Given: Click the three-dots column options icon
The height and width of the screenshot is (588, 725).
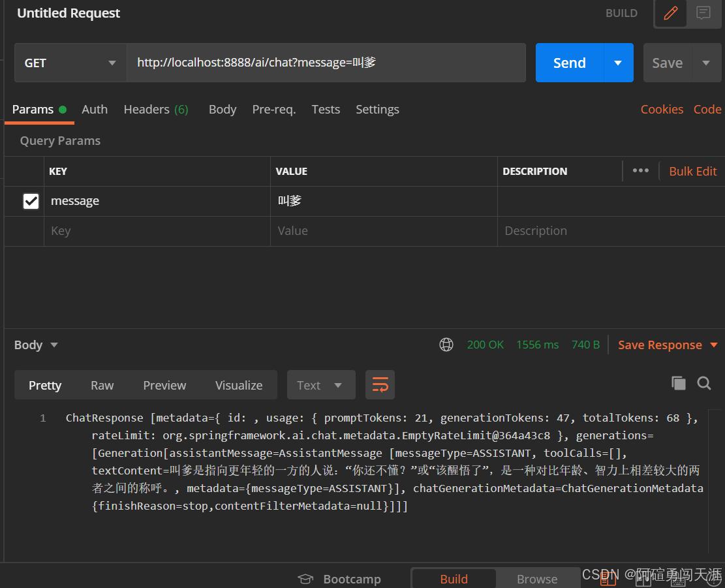Looking at the screenshot, I should (641, 171).
